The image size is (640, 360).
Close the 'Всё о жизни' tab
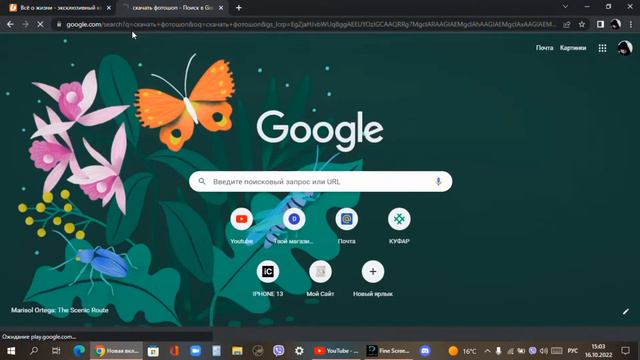[109, 8]
